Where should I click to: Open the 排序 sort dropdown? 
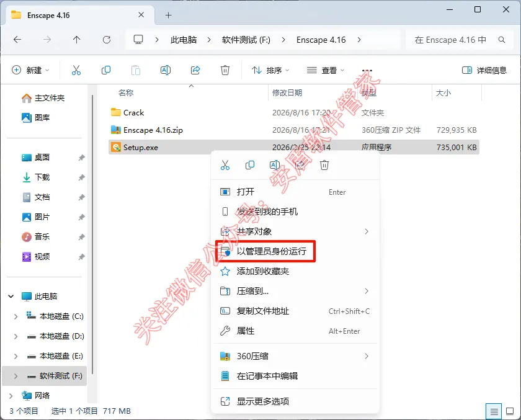[270, 70]
